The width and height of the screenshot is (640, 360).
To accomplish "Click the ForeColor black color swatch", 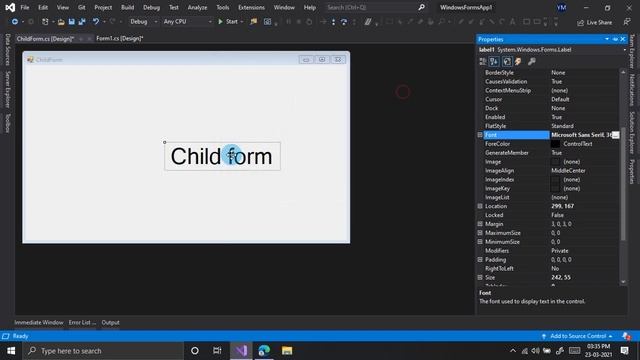I will 556,144.
